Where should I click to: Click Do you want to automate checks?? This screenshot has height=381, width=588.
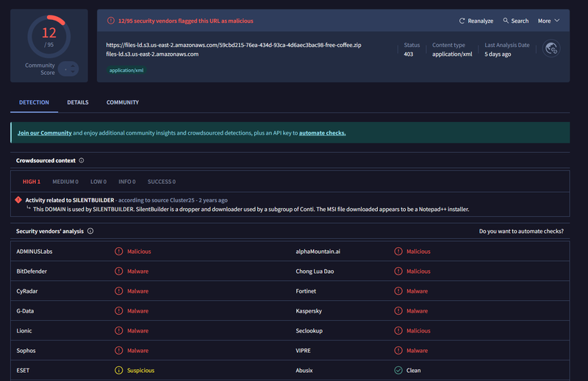point(521,231)
